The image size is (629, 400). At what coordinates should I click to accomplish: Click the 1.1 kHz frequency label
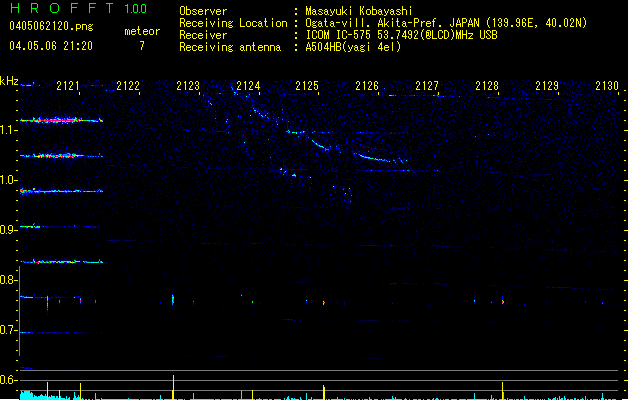[x=8, y=130]
